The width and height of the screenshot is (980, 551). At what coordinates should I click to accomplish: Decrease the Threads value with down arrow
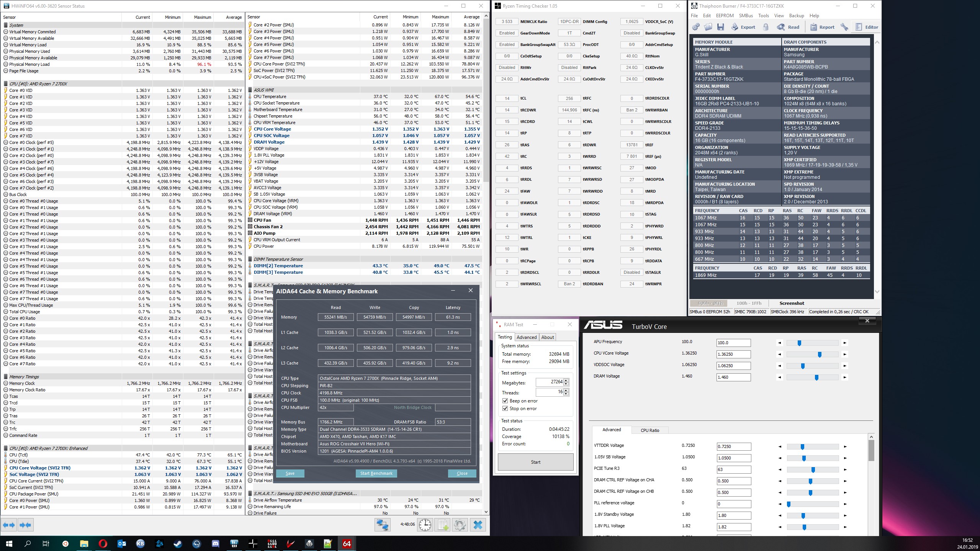566,394
